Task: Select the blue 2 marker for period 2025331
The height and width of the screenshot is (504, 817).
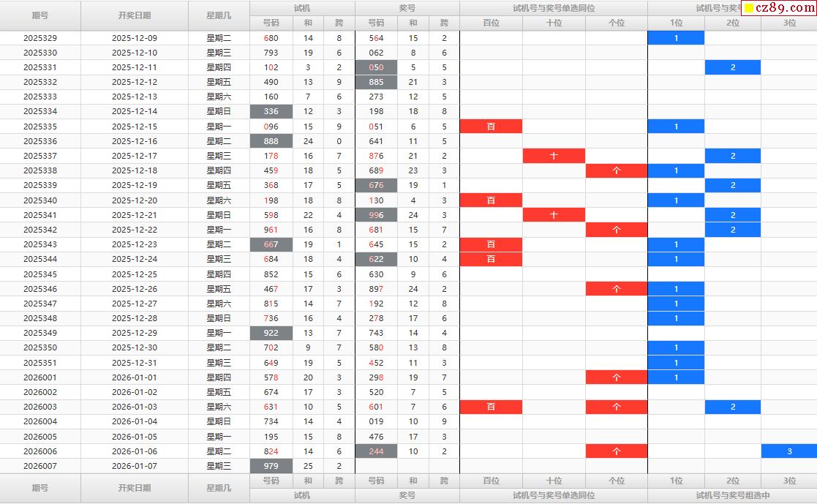Action: (x=732, y=67)
